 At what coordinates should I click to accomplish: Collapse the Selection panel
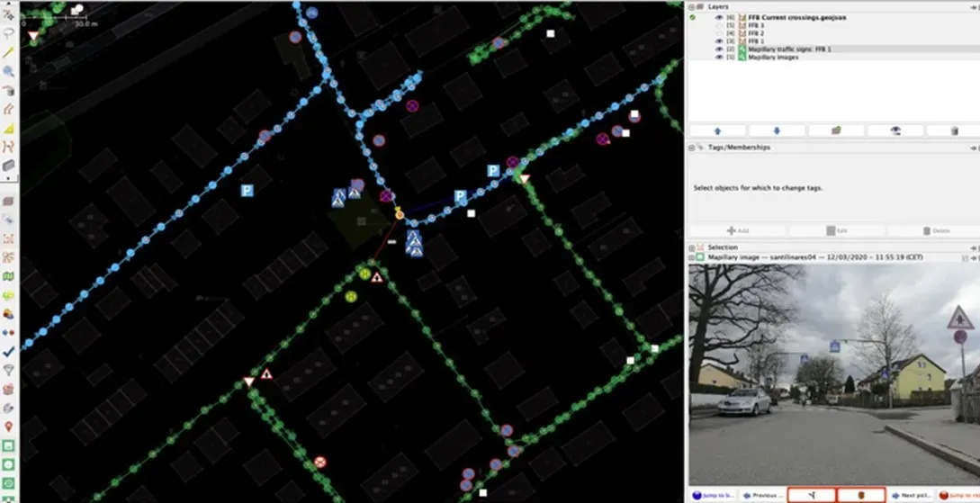coord(692,247)
